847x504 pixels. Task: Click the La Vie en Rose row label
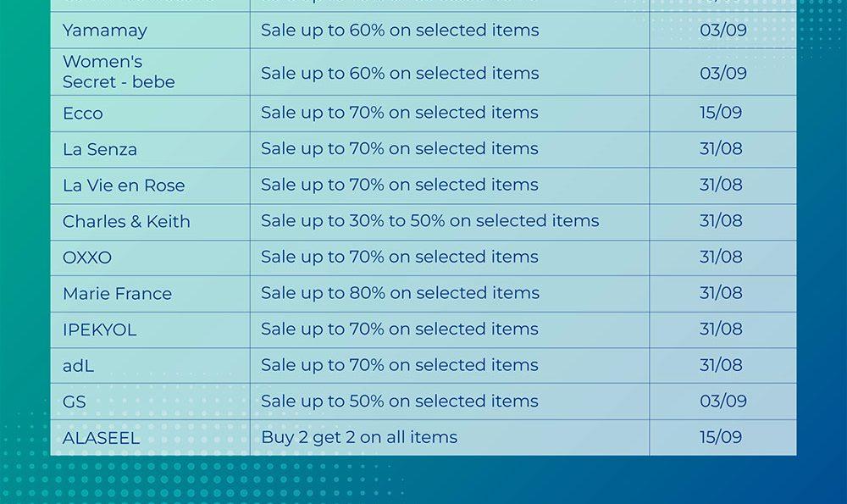(124, 186)
